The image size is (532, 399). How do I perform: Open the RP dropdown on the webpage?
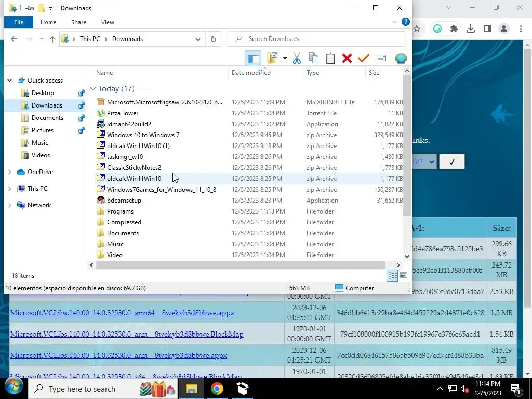[x=424, y=162]
